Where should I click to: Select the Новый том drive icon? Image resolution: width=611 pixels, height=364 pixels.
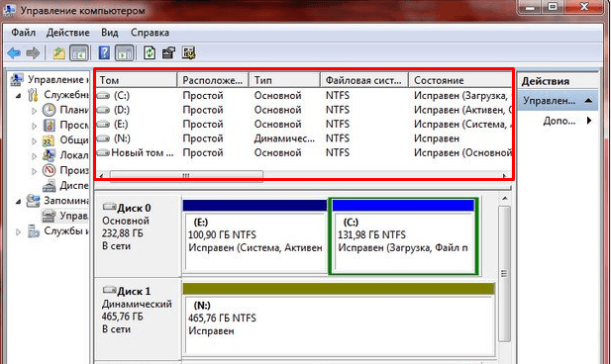[x=103, y=152]
